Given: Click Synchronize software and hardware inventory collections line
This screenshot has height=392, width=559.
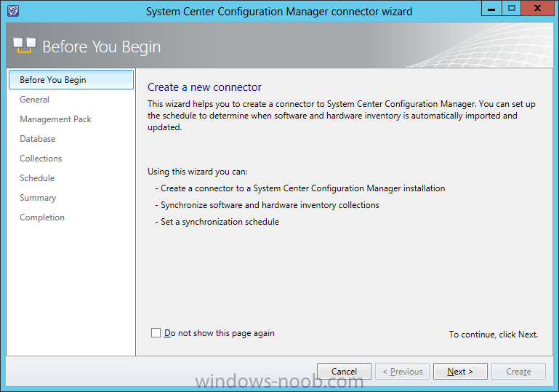Looking at the screenshot, I should point(267,205).
